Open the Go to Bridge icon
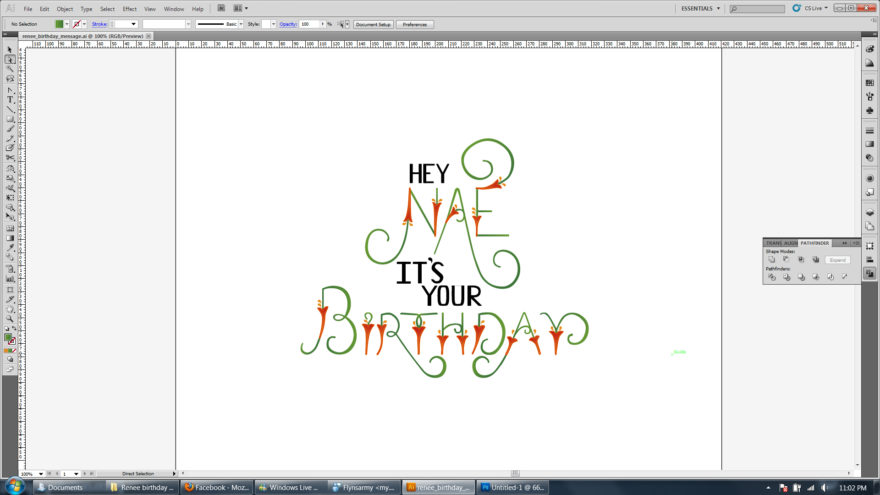This screenshot has height=495, width=880. [x=221, y=8]
